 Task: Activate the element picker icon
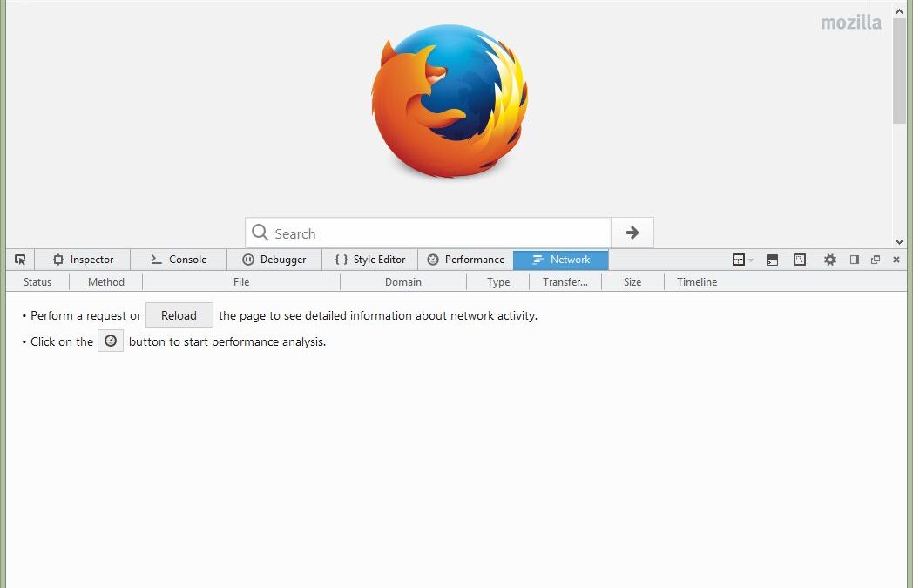click(x=20, y=260)
